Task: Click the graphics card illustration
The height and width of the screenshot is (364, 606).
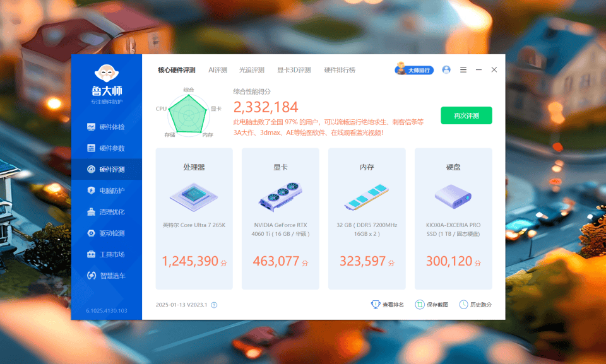Action: (x=280, y=196)
